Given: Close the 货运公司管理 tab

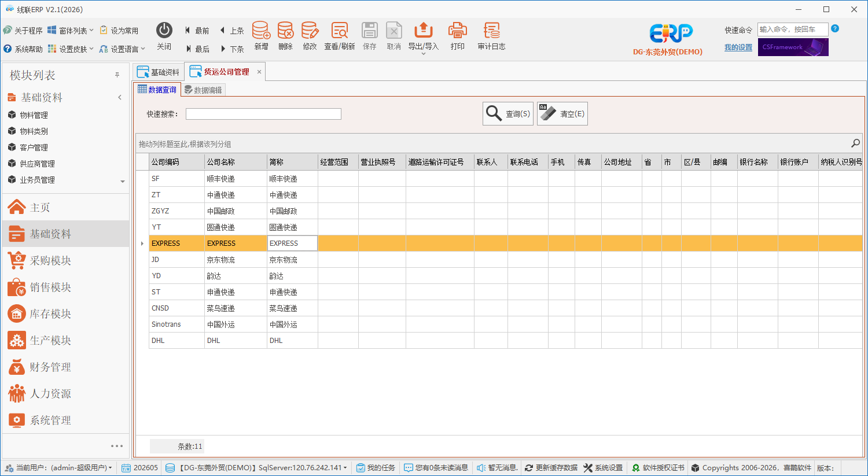Looking at the screenshot, I should pyautogui.click(x=259, y=72).
